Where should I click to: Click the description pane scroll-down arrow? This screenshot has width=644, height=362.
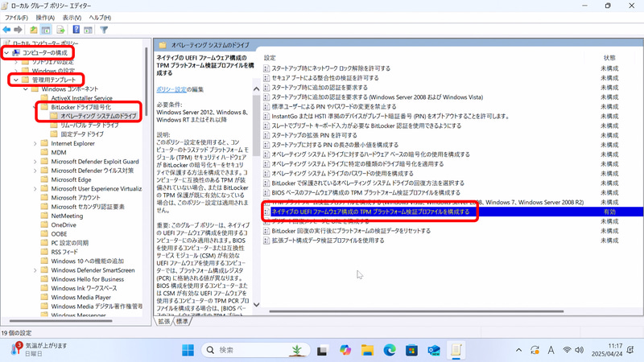tap(256, 305)
